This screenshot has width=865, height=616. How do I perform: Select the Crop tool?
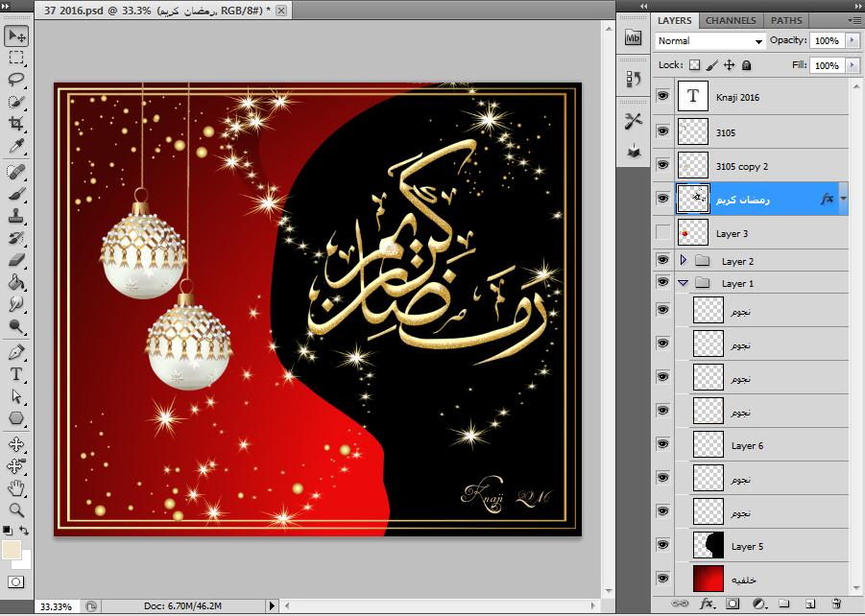coord(16,125)
